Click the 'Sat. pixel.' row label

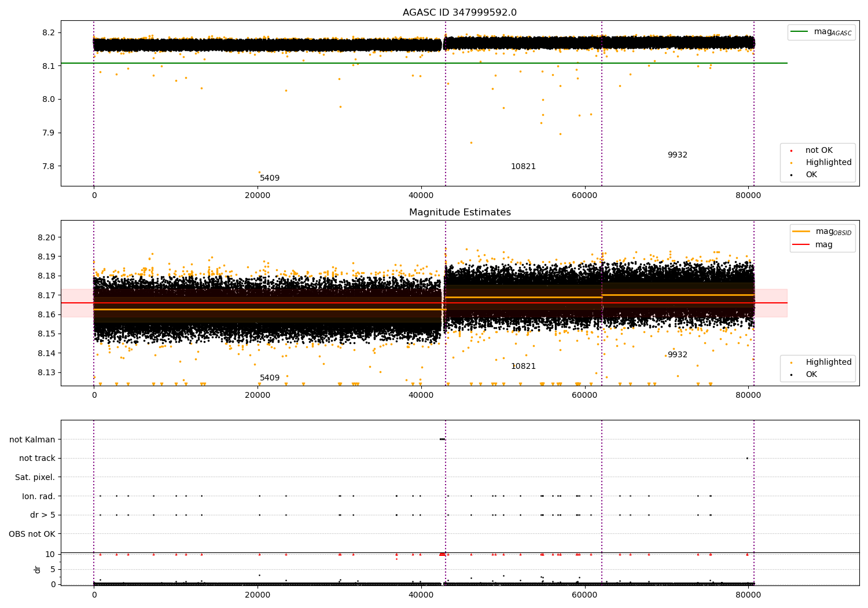35,477
